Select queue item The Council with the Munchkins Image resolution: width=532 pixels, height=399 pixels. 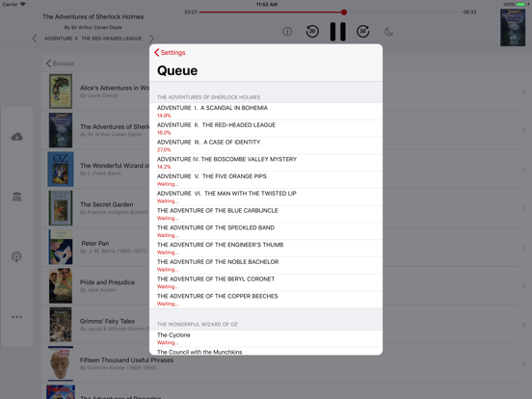[x=266, y=352]
